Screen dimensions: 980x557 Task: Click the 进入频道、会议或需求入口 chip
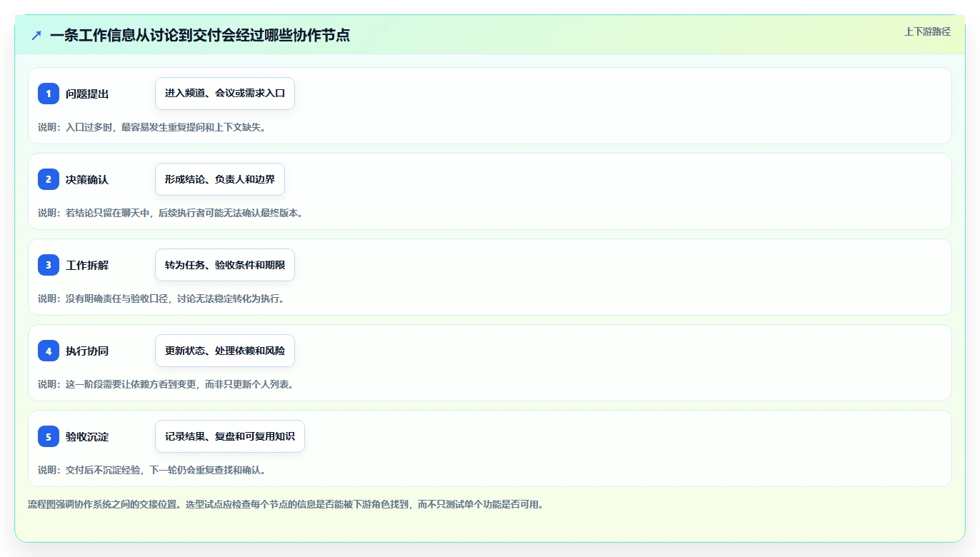point(225,94)
